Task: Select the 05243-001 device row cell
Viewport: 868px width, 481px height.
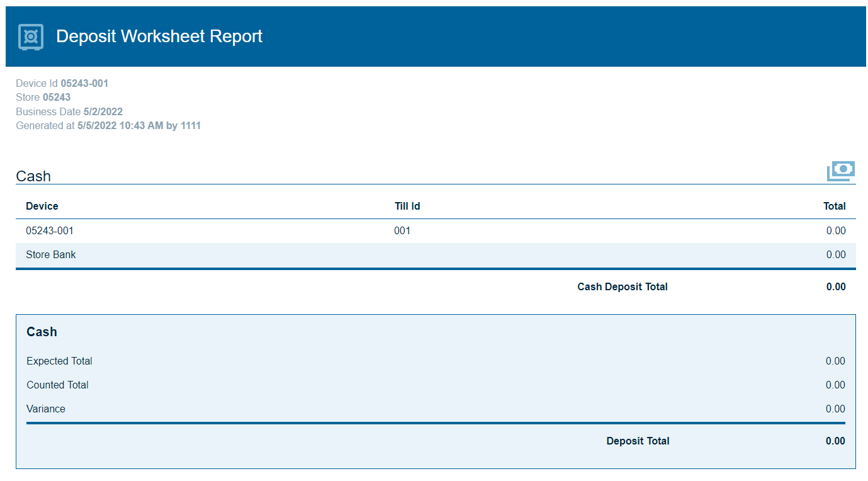Action: point(50,231)
